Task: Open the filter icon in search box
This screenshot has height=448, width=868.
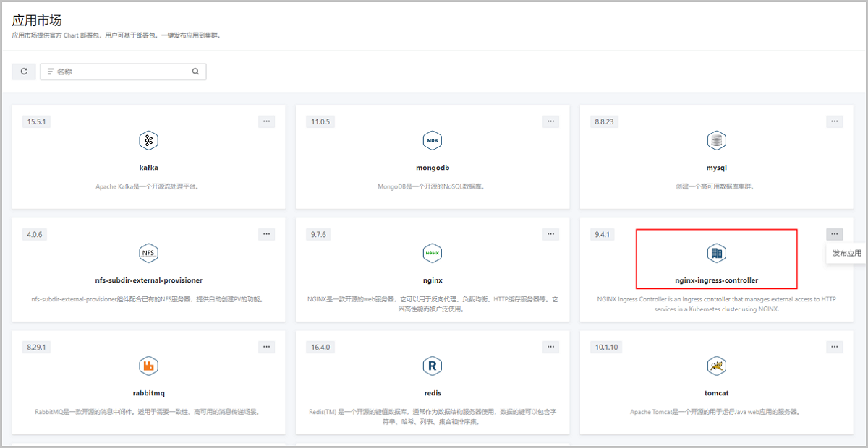Action: [51, 72]
